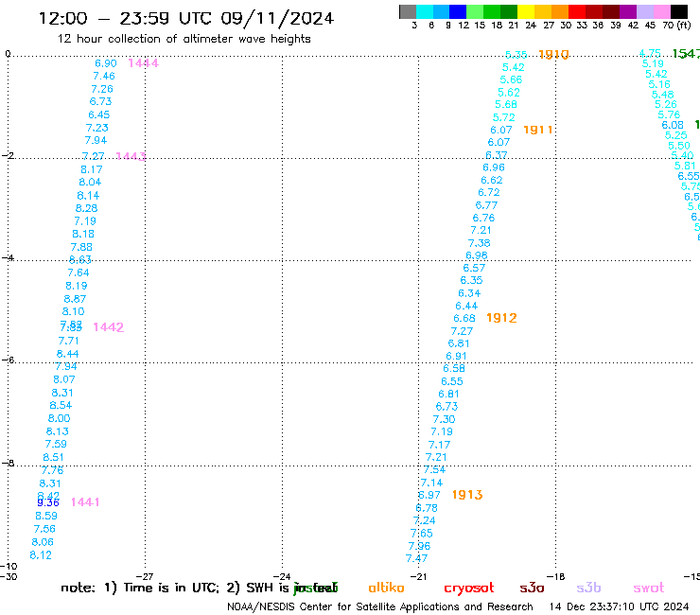This screenshot has height=615, width=700.
Task: Click wave height value 7.30
Action: [x=445, y=419]
